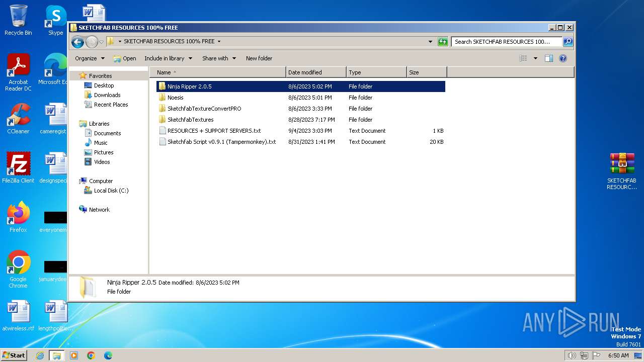
Task: Expand the Share with dropdown
Action: (x=219, y=58)
